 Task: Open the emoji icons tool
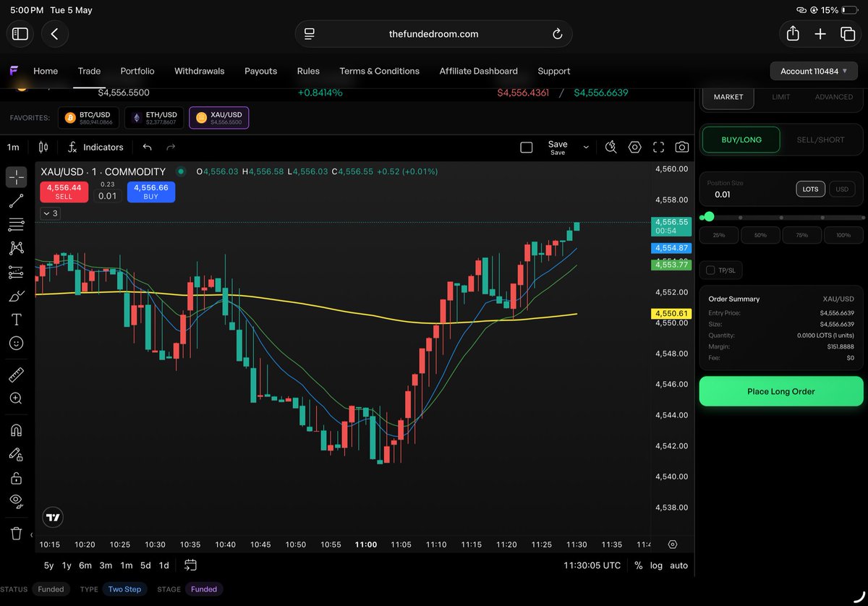tap(16, 343)
